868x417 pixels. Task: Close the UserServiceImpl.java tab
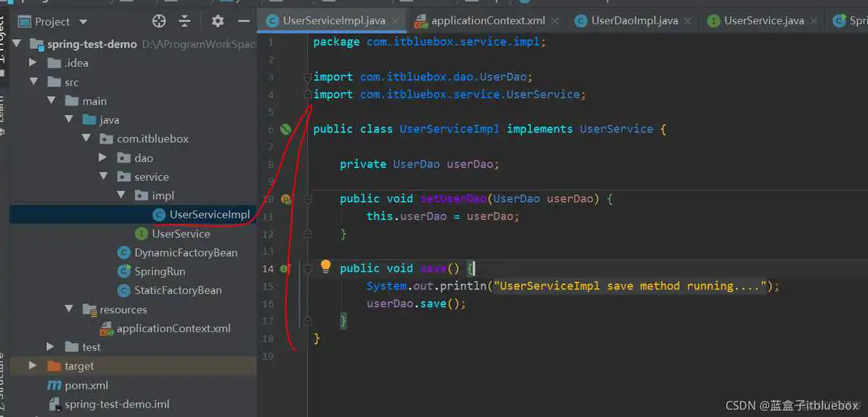395,21
